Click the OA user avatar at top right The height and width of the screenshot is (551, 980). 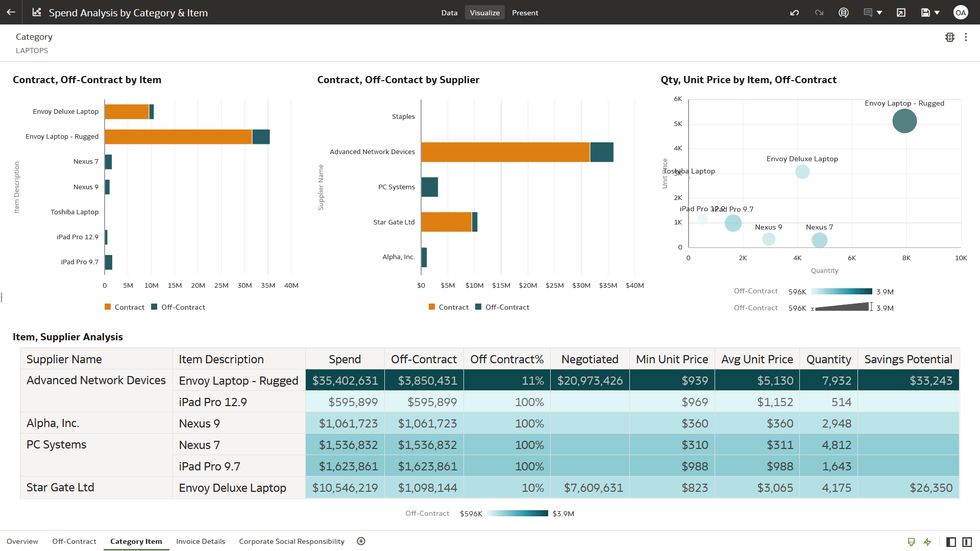961,12
